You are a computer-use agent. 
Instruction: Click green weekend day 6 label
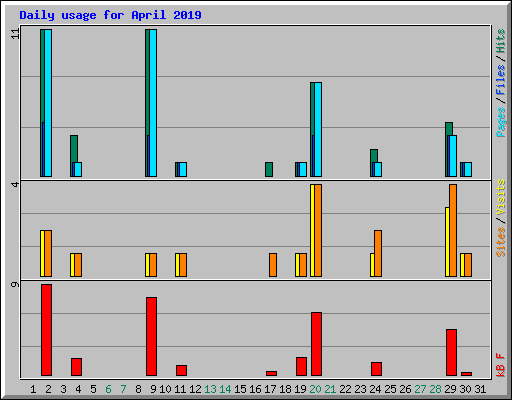(x=108, y=389)
